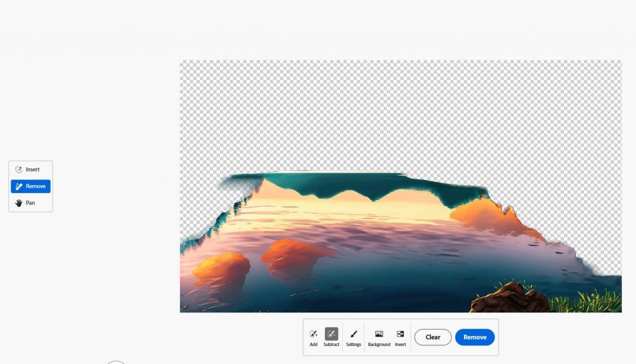Click the leftmost orange rock in the water
This screenshot has width=636, height=364.
(220, 267)
